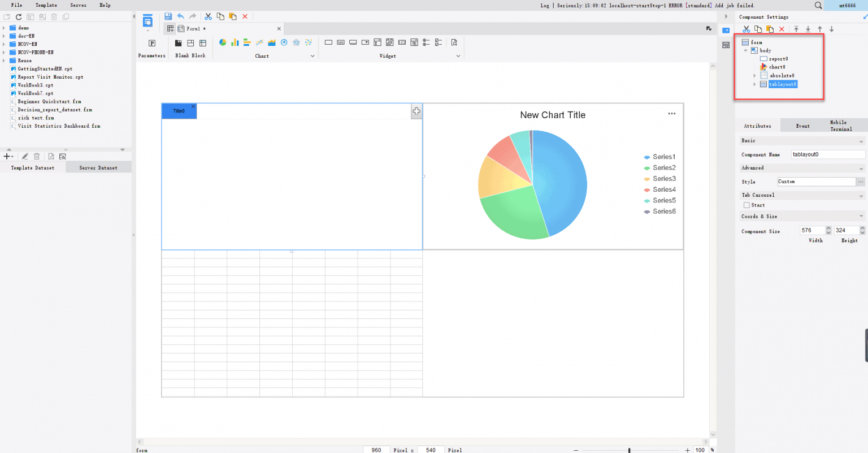The width and height of the screenshot is (868, 453).
Task: Add a radar chart to the form
Action: (296, 42)
